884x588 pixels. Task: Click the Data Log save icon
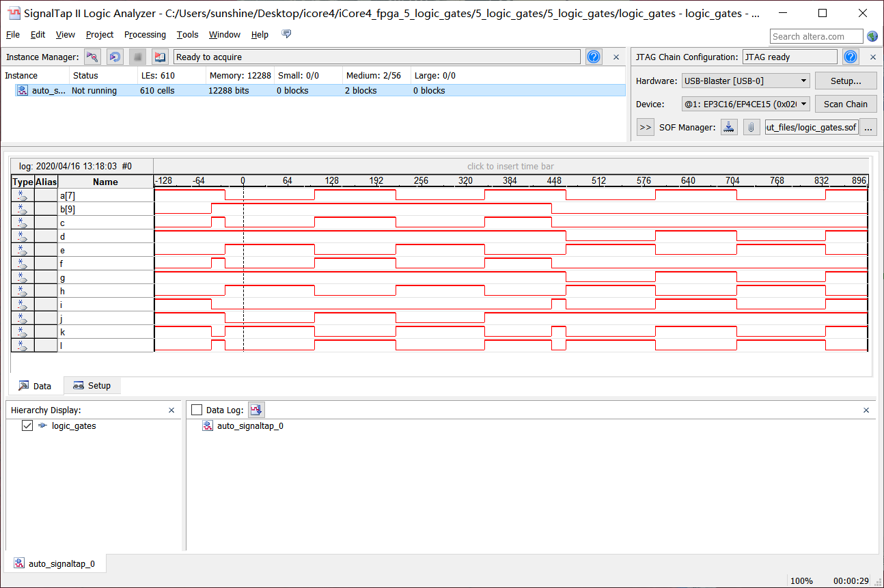coord(256,410)
